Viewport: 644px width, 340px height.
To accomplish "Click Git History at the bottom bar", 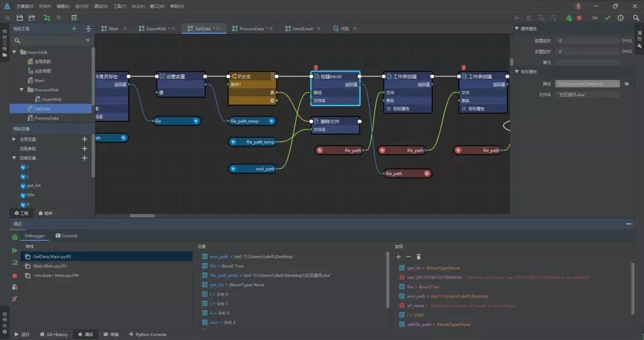I will (x=53, y=335).
